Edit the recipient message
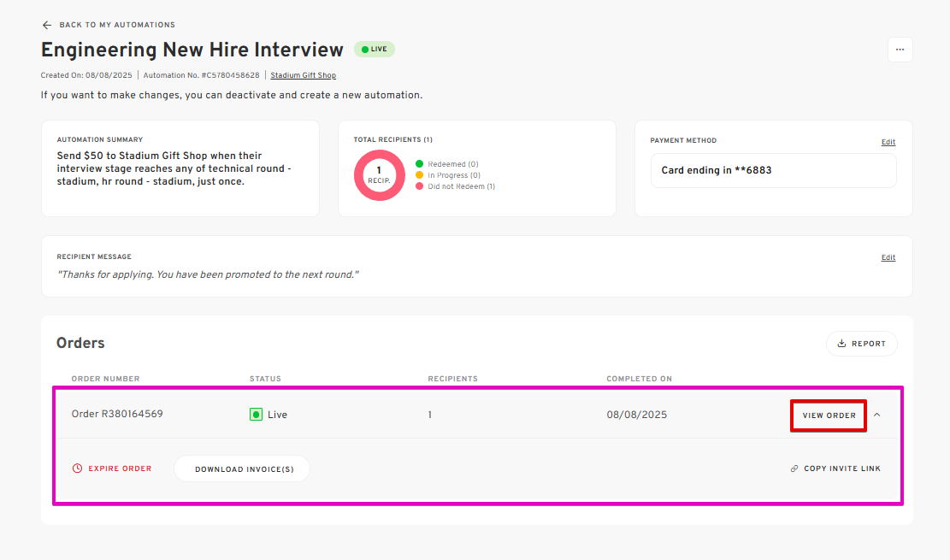The image size is (950, 560). coord(888,257)
